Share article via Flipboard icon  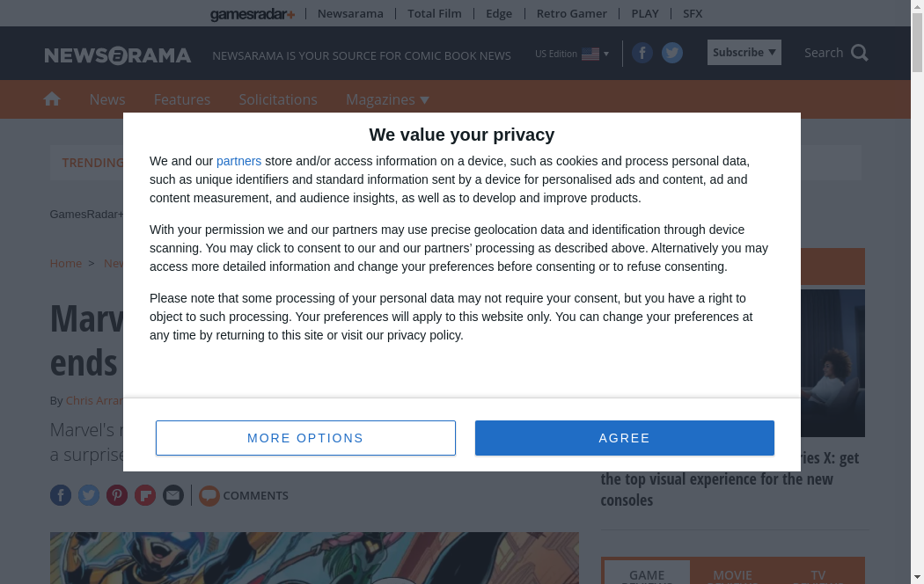pyautogui.click(x=145, y=495)
